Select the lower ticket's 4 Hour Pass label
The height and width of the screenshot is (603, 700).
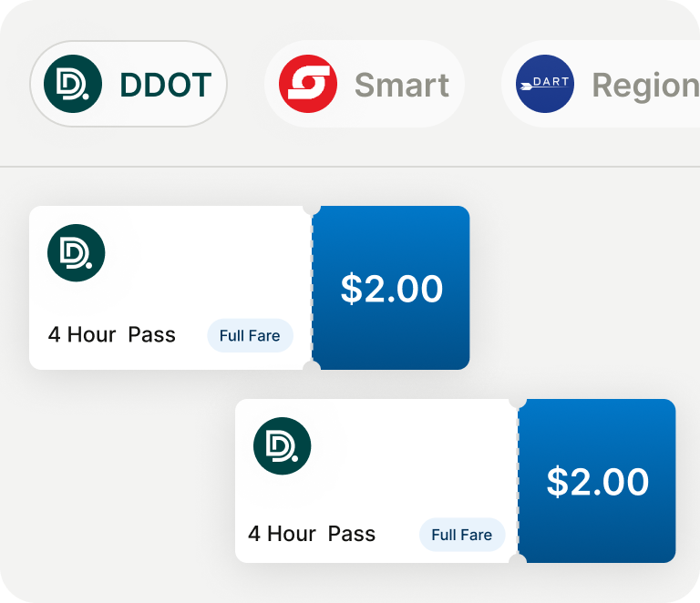pos(312,534)
